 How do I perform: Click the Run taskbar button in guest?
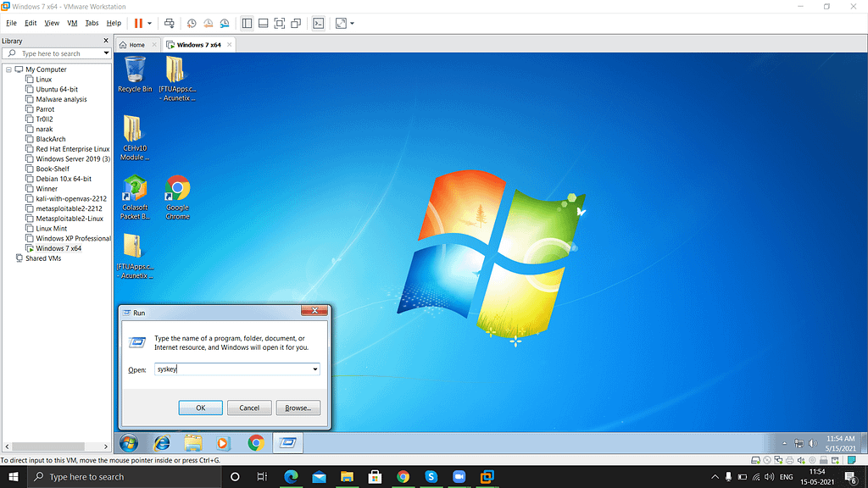(x=288, y=443)
